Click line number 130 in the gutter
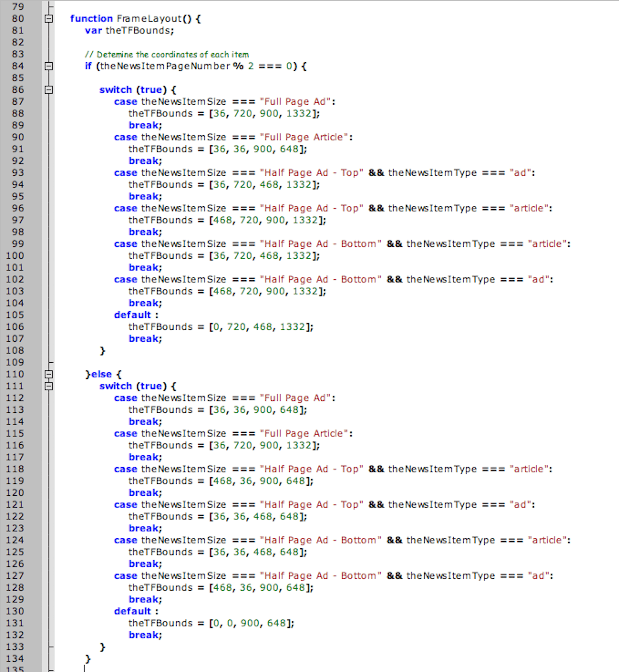This screenshot has height=672, width=619. point(15,611)
